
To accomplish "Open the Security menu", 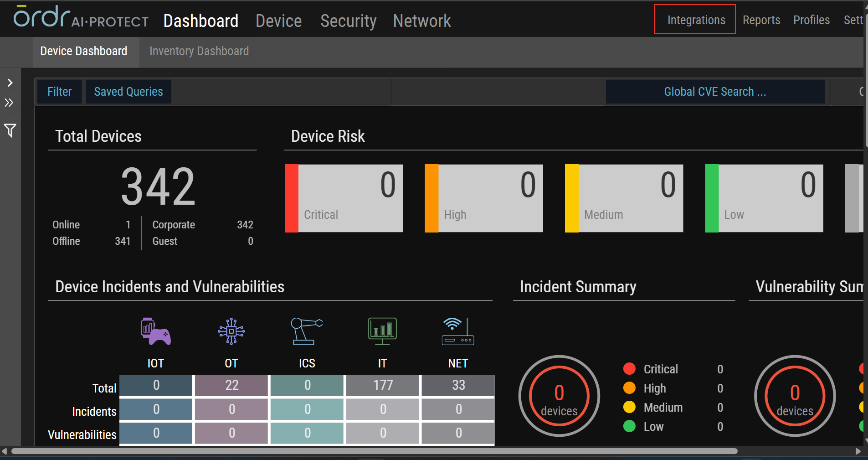I will [348, 21].
